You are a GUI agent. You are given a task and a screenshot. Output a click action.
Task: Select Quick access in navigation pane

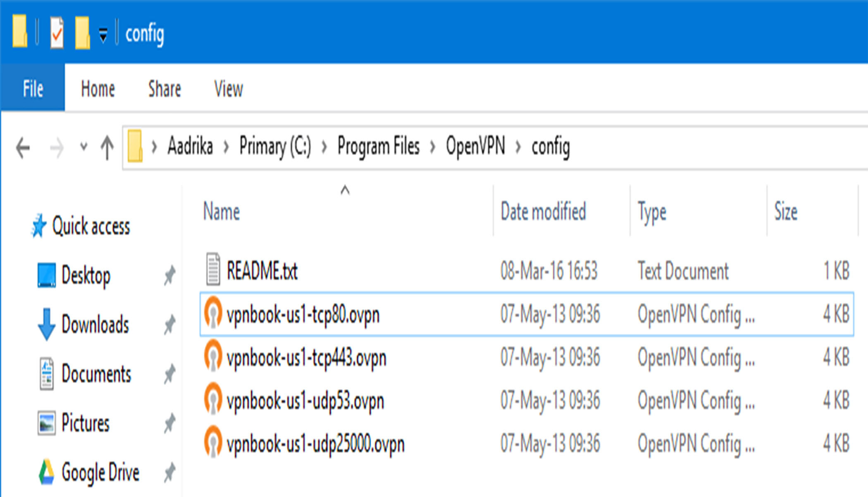[91, 226]
